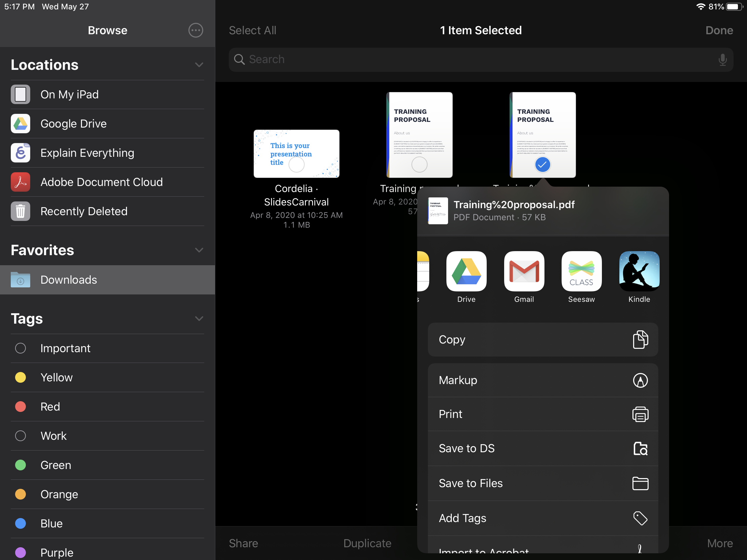Tap the Share toolbar button
The image size is (747, 560).
(244, 544)
